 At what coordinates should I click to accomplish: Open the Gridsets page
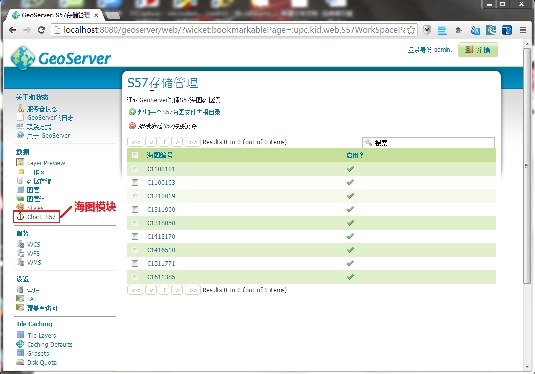pos(38,353)
